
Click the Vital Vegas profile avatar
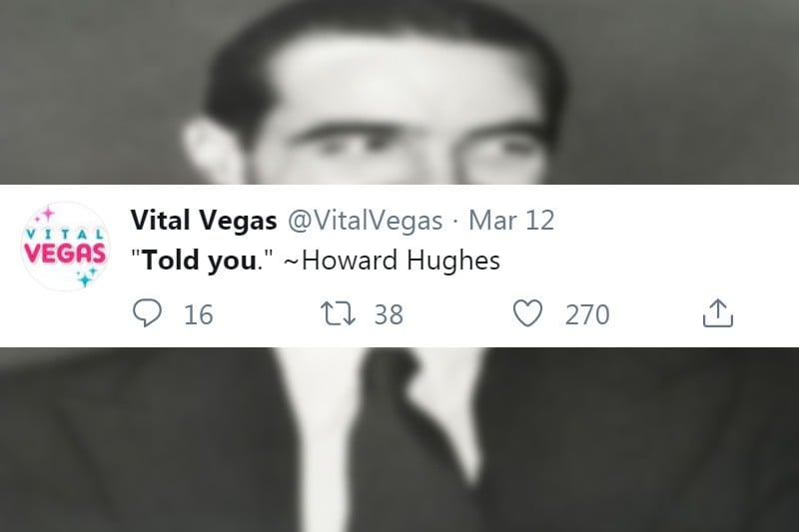pos(66,247)
